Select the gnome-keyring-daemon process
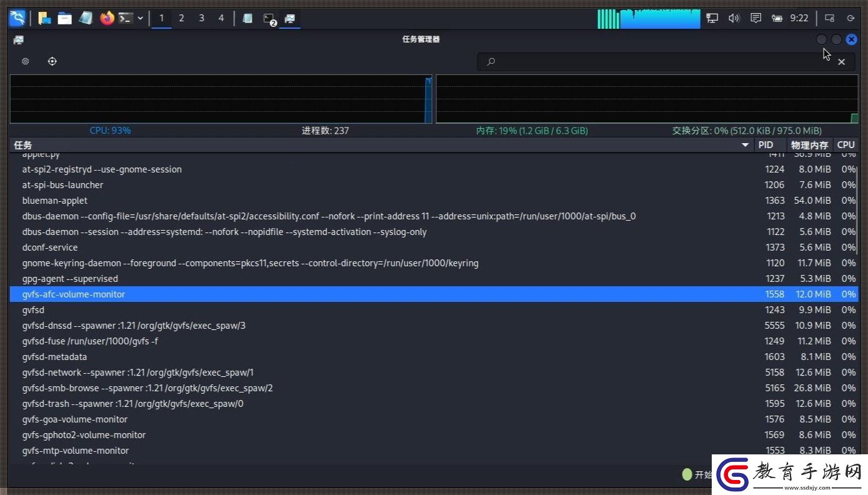This screenshot has width=868, height=495. (x=434, y=263)
